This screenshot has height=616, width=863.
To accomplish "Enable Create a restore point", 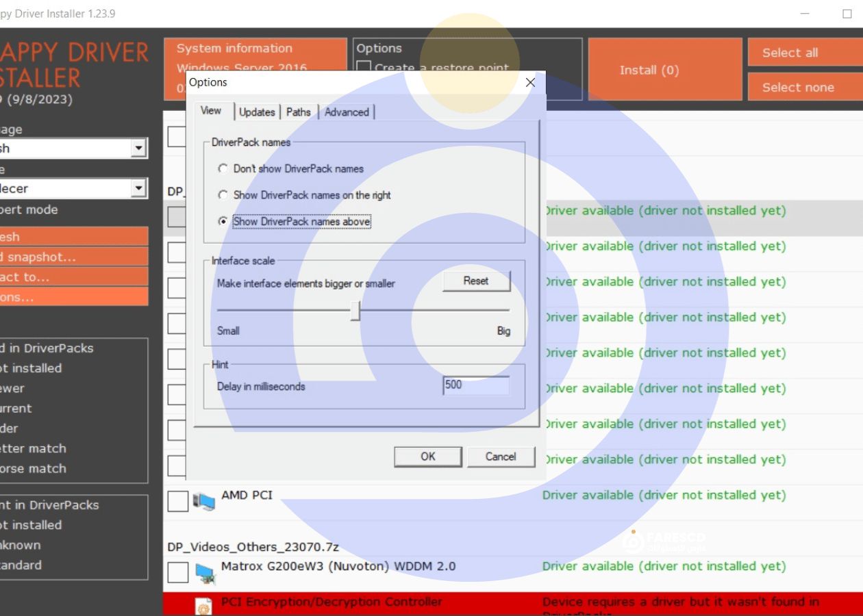I will coord(364,68).
